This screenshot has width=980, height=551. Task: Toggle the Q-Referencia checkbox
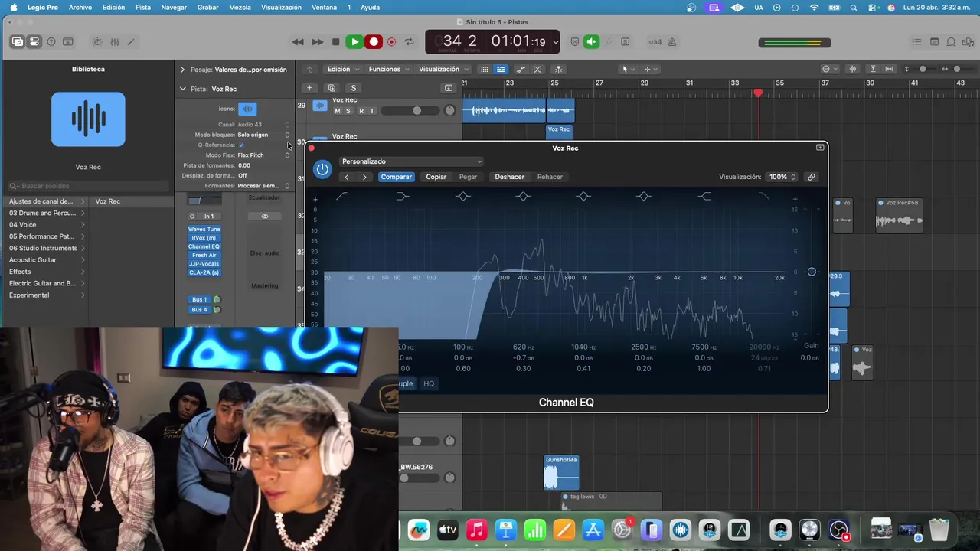coord(241,145)
